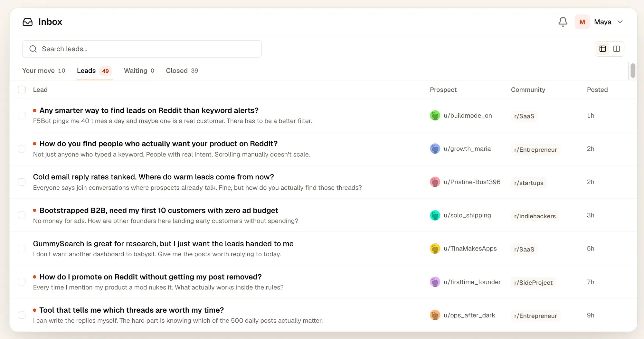Open lead about smarter Reddit keyword alerts
Screen dimensions: 644x339
149,110
